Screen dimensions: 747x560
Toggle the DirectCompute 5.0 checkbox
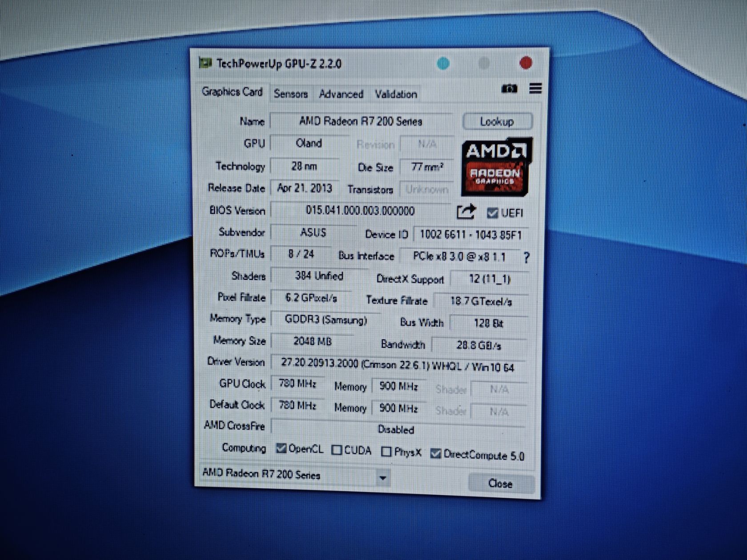point(436,453)
